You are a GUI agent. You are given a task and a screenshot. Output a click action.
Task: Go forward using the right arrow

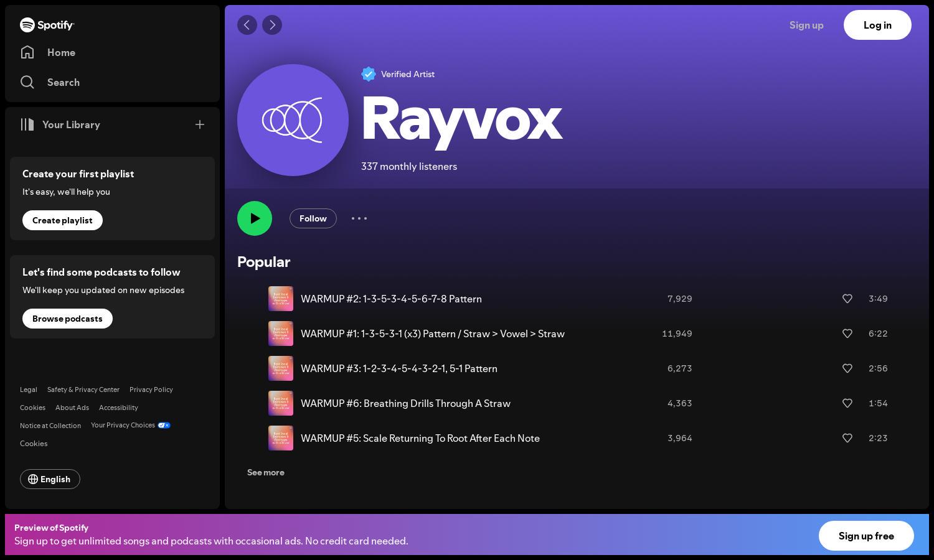pos(272,25)
